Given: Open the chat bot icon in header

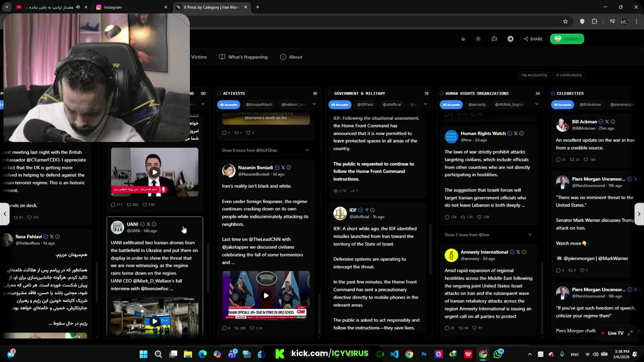Looking at the screenshot, I should (x=494, y=39).
